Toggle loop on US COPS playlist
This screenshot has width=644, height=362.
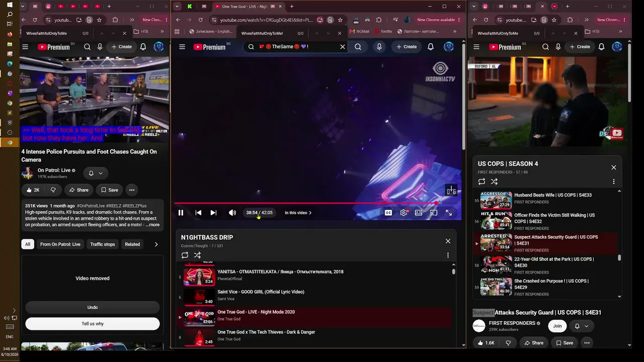tap(481, 182)
